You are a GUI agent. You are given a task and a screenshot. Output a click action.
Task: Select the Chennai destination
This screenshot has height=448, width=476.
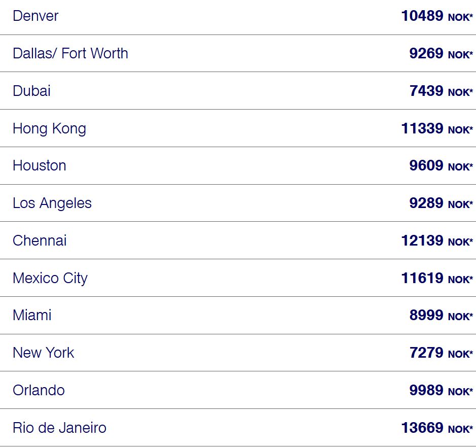click(238, 240)
